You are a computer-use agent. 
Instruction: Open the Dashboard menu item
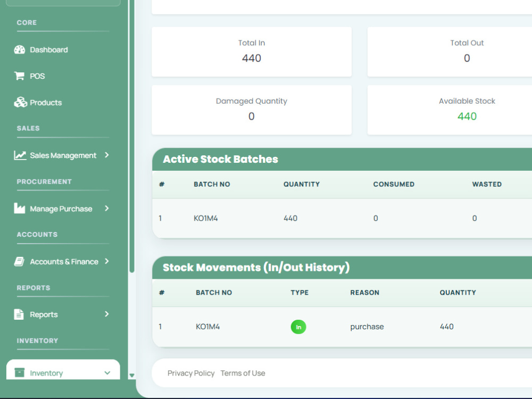(x=49, y=50)
